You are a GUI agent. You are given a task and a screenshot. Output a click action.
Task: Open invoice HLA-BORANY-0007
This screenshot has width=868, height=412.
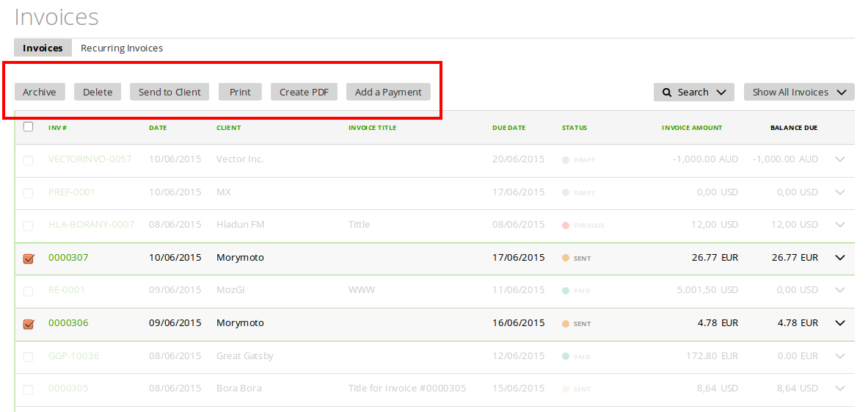tap(91, 224)
